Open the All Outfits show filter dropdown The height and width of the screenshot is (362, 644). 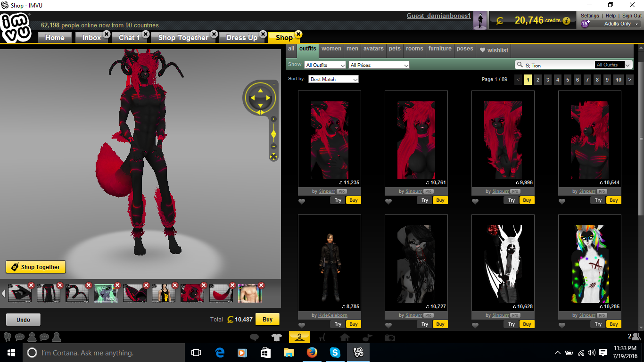click(325, 65)
